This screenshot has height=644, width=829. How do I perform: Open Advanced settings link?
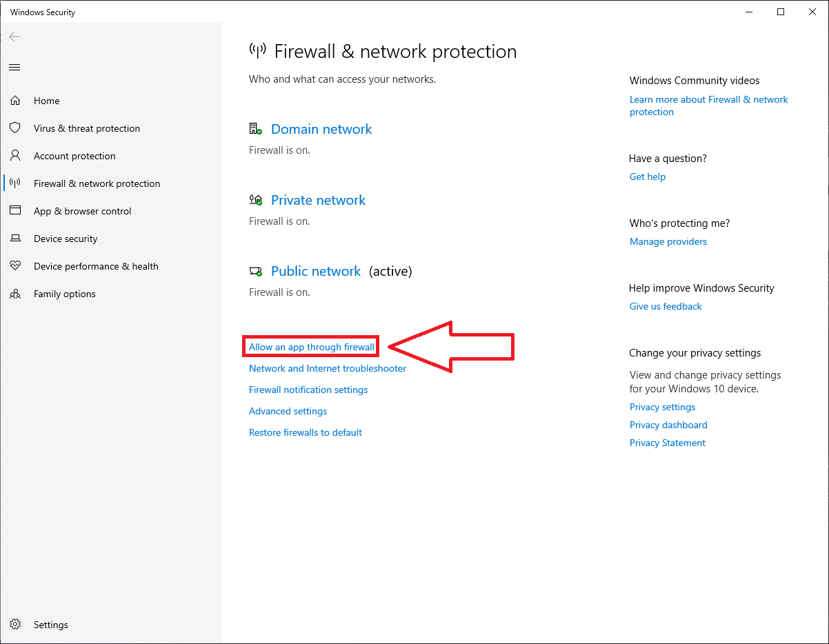pos(288,411)
